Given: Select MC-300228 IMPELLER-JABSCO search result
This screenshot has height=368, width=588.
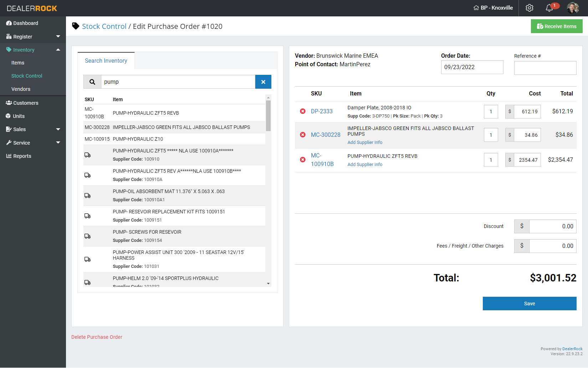Looking at the screenshot, I should (174, 127).
